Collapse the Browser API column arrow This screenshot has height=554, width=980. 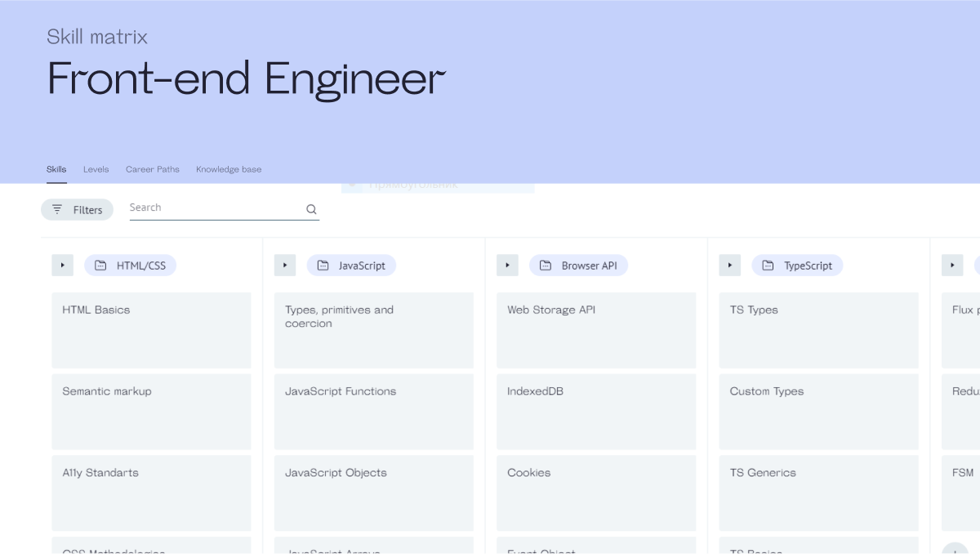click(x=507, y=265)
